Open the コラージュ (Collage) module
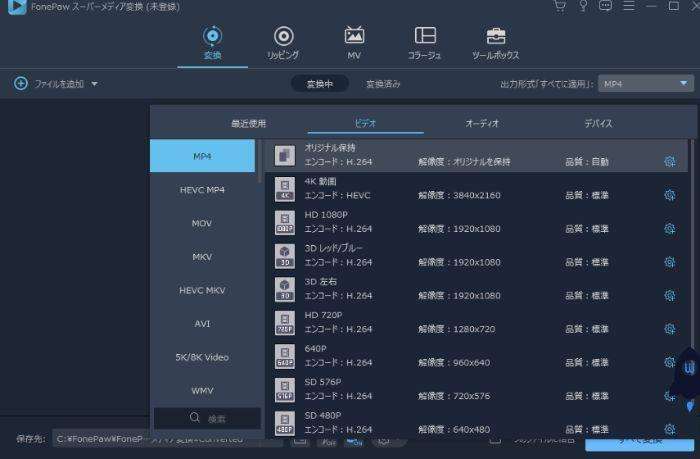The image size is (700, 459). click(425, 43)
